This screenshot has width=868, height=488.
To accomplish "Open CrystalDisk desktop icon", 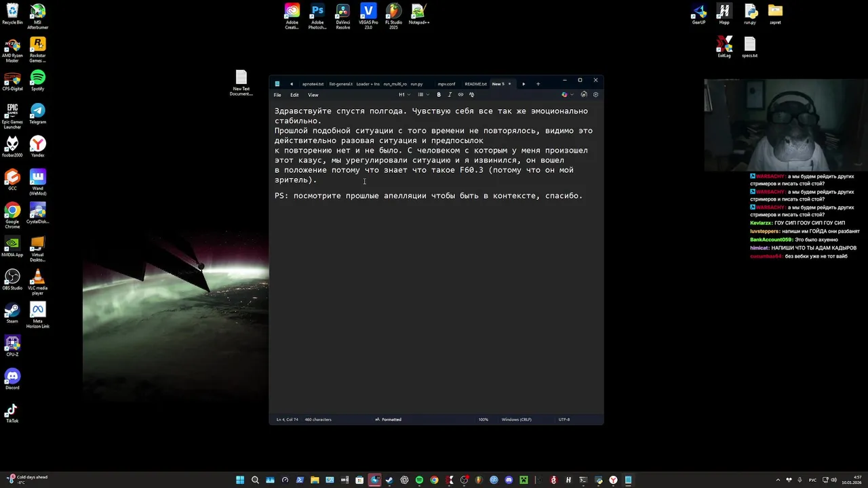I will (38, 213).
